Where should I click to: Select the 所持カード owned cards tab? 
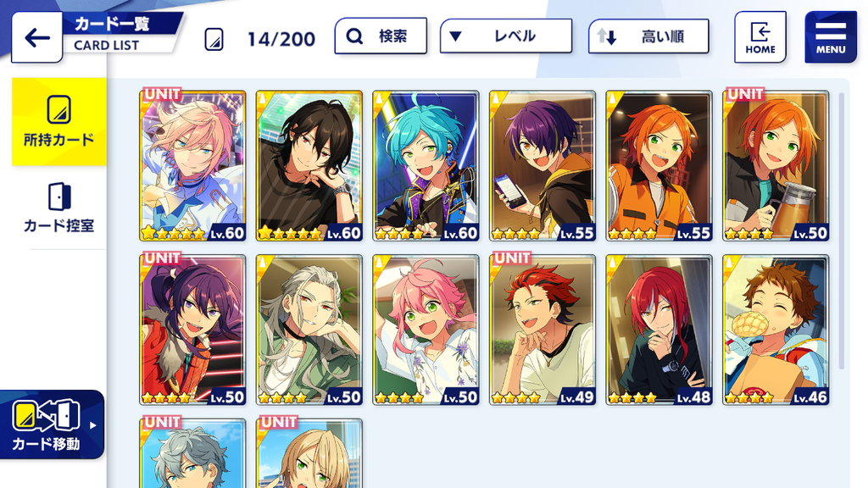click(x=59, y=122)
